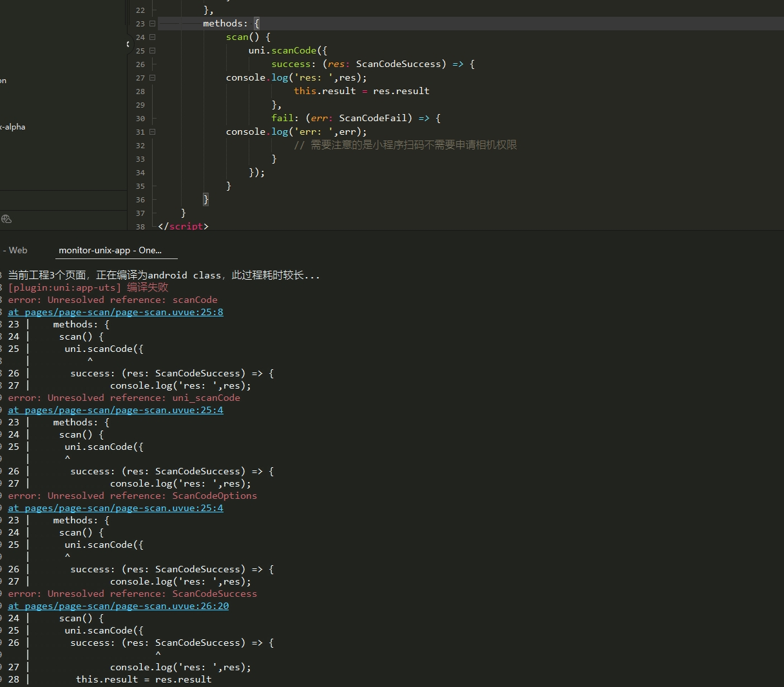
Task: Click 'methods:' on editor line 23
Action: (x=225, y=23)
